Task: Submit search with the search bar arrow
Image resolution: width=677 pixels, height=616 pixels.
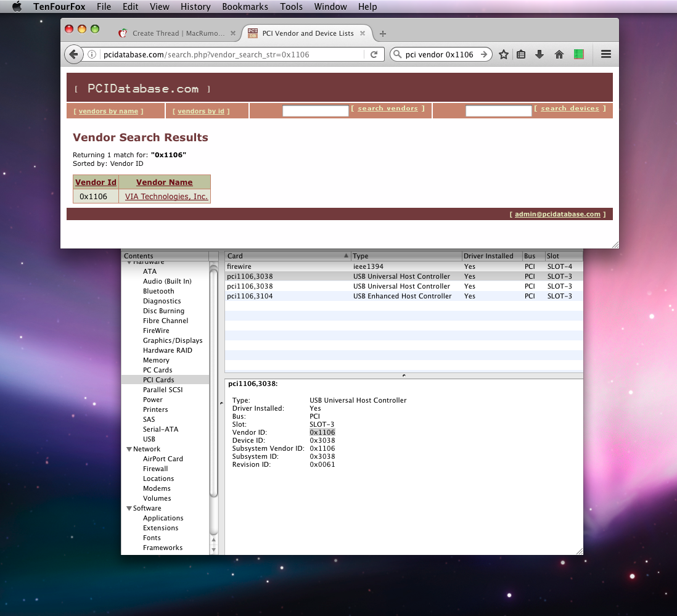Action: [483, 54]
